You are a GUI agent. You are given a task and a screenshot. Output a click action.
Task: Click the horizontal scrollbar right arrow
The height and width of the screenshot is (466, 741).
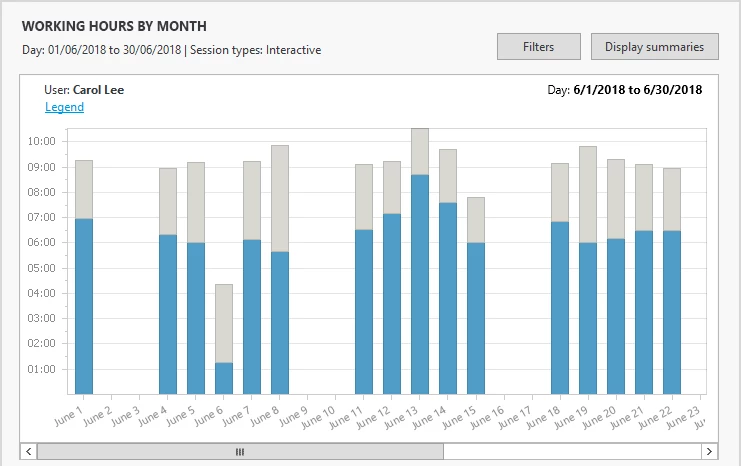click(x=711, y=452)
